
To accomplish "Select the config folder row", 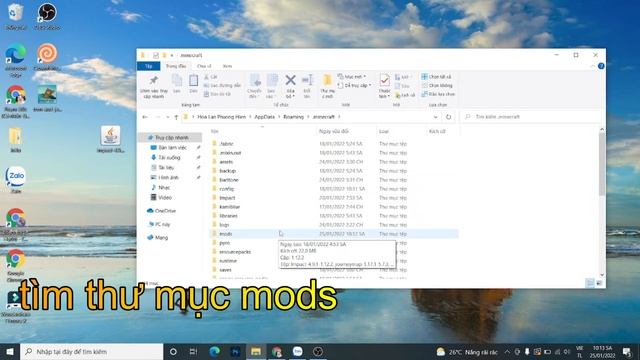I will 334,189.
